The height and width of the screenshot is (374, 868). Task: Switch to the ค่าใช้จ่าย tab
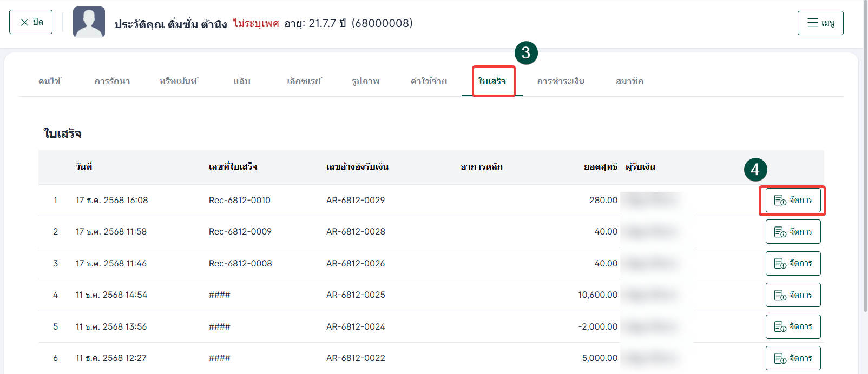point(429,82)
